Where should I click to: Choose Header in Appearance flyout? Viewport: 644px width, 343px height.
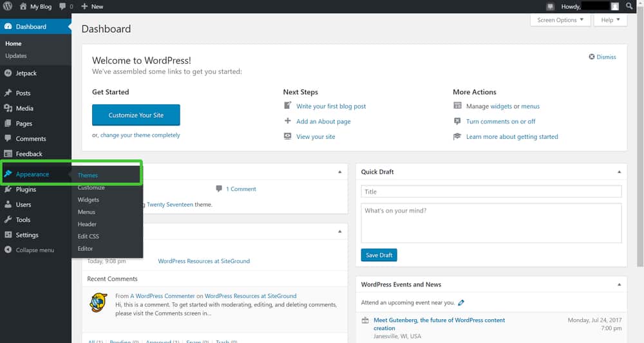pyautogui.click(x=87, y=224)
